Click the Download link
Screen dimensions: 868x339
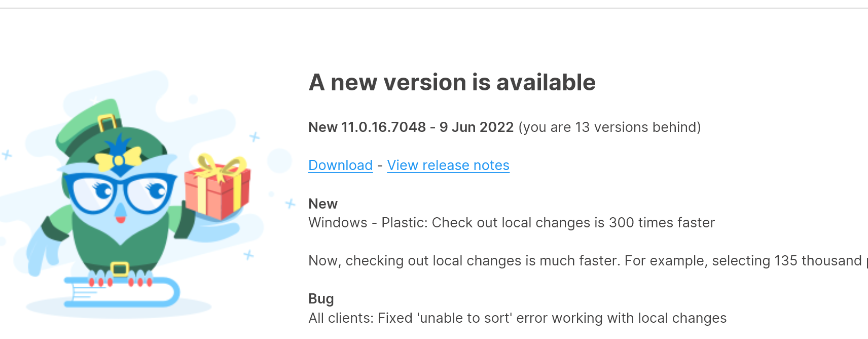(x=340, y=165)
